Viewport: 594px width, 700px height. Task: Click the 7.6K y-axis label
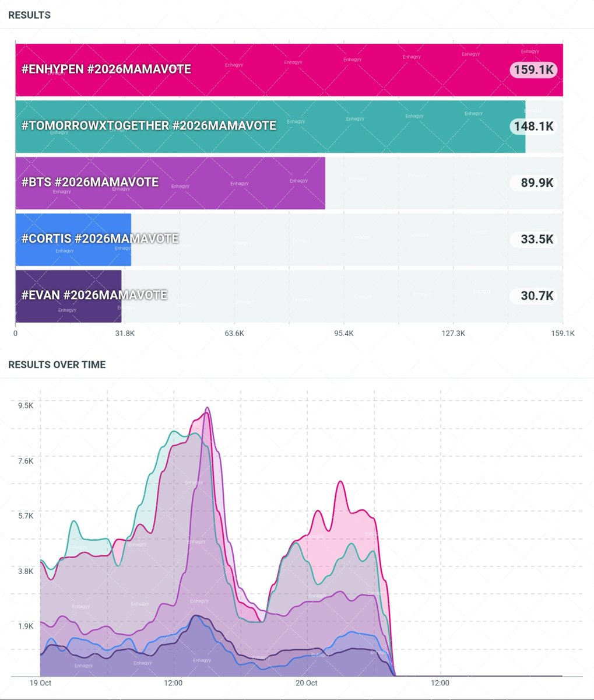point(26,461)
